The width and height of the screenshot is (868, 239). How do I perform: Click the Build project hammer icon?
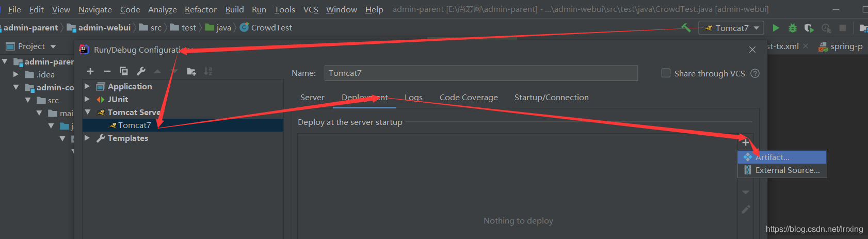coord(686,28)
